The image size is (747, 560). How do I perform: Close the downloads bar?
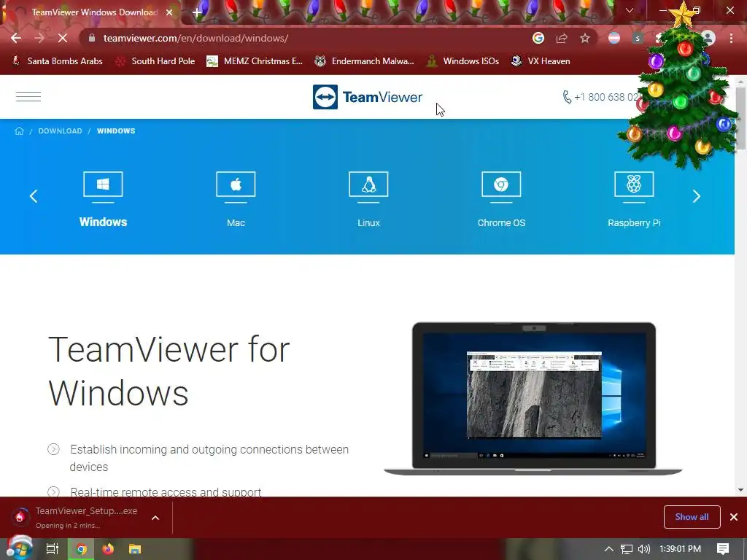(x=734, y=517)
